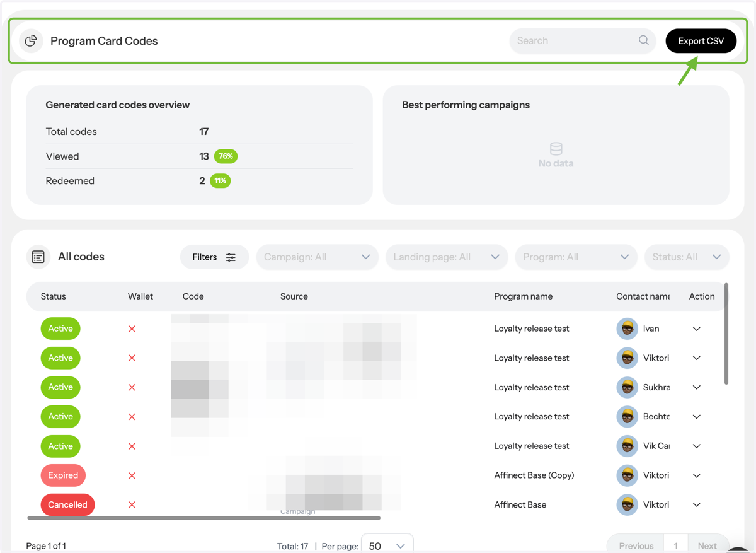Click the horizontal table scrollbar

203,518
